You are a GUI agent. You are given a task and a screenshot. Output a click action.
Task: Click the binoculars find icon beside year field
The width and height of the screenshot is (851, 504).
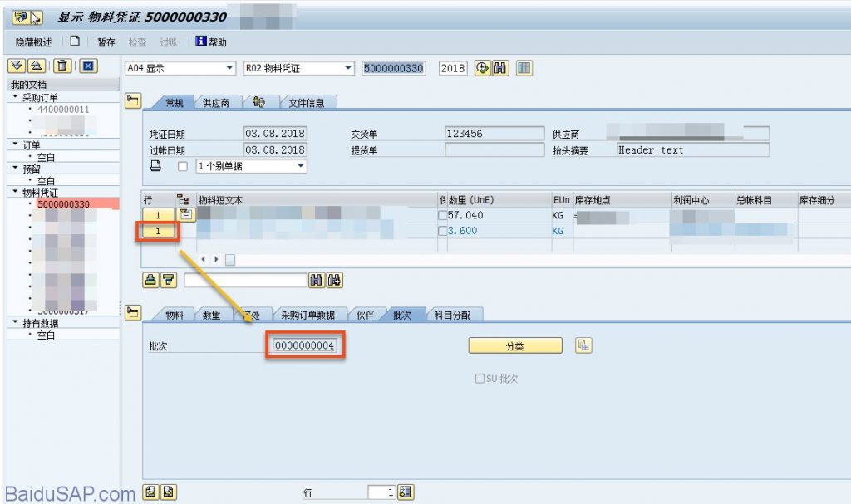500,68
